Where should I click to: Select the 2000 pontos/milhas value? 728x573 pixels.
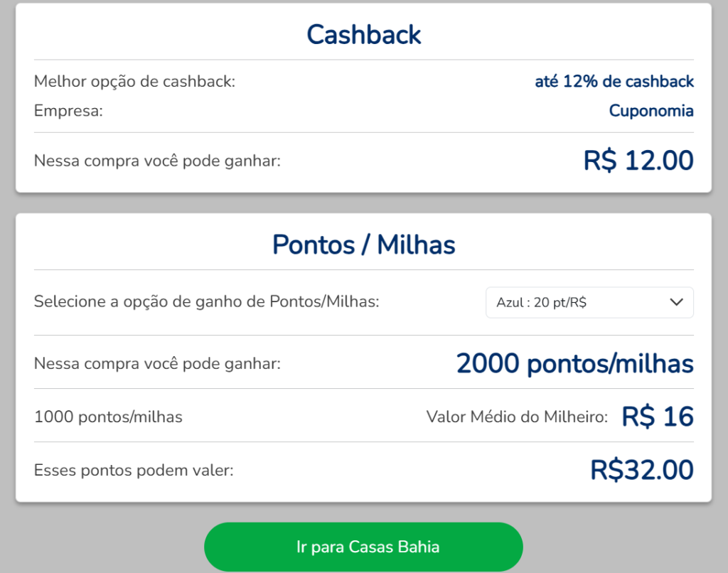pyautogui.click(x=574, y=364)
